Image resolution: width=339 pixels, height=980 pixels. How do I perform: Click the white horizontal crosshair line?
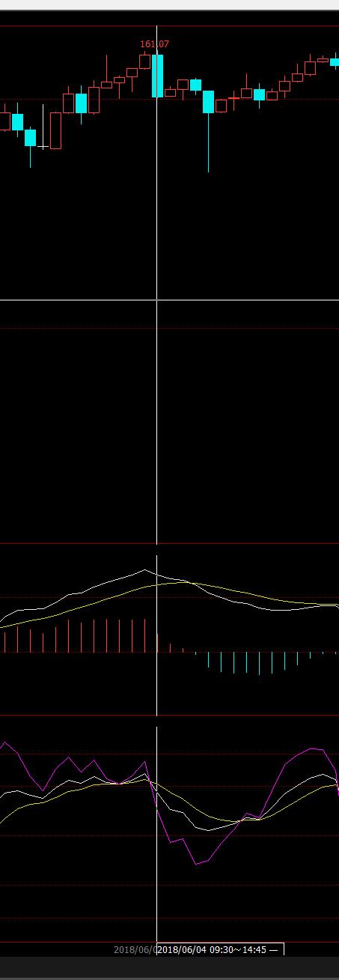pyautogui.click(x=169, y=300)
